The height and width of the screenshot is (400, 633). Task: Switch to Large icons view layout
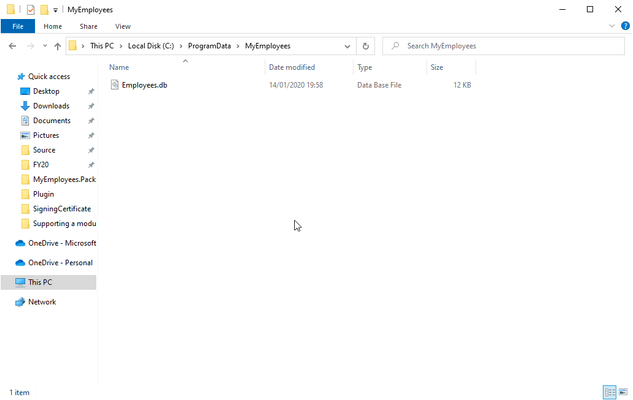(x=623, y=392)
